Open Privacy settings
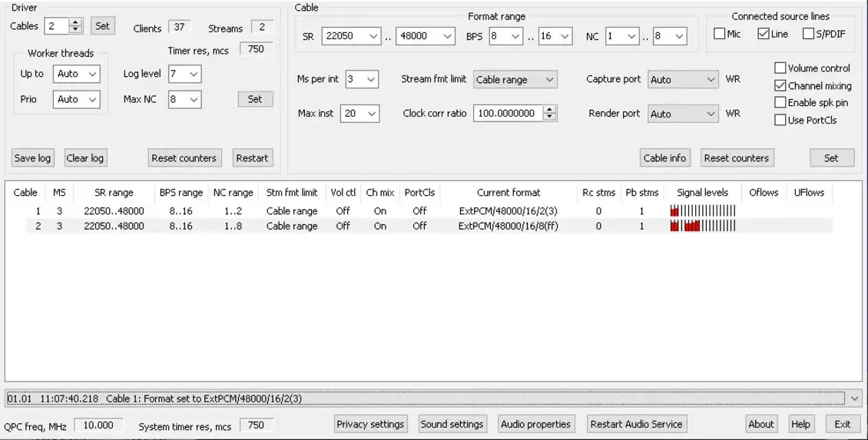868x440 pixels. [x=370, y=424]
